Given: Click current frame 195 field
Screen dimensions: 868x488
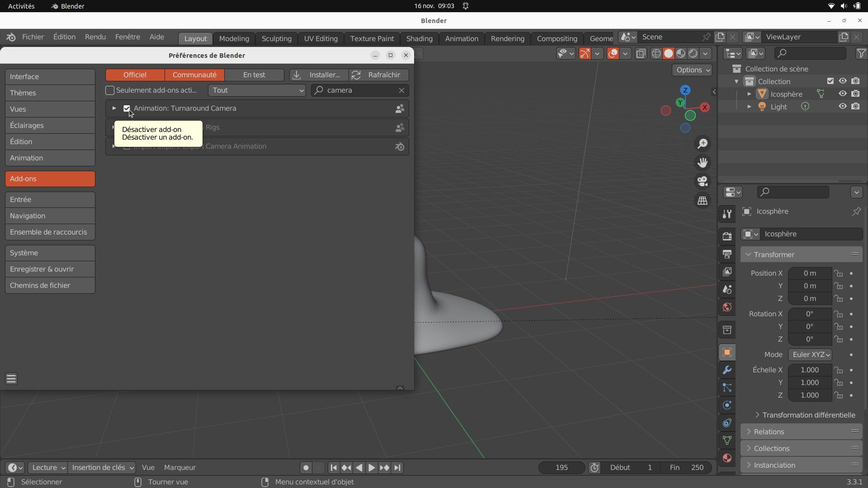Looking at the screenshot, I should pos(561,468).
